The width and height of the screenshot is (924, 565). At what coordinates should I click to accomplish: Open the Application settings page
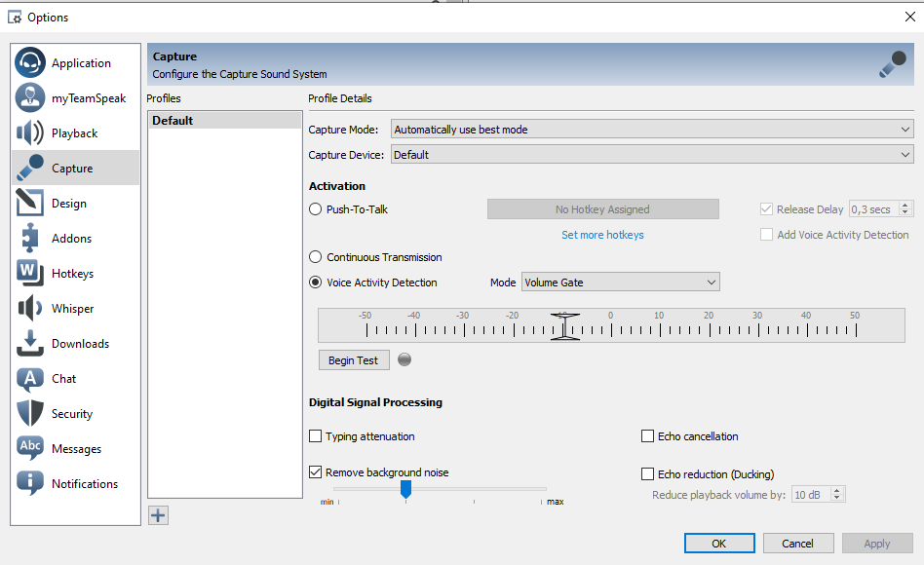pyautogui.click(x=75, y=62)
